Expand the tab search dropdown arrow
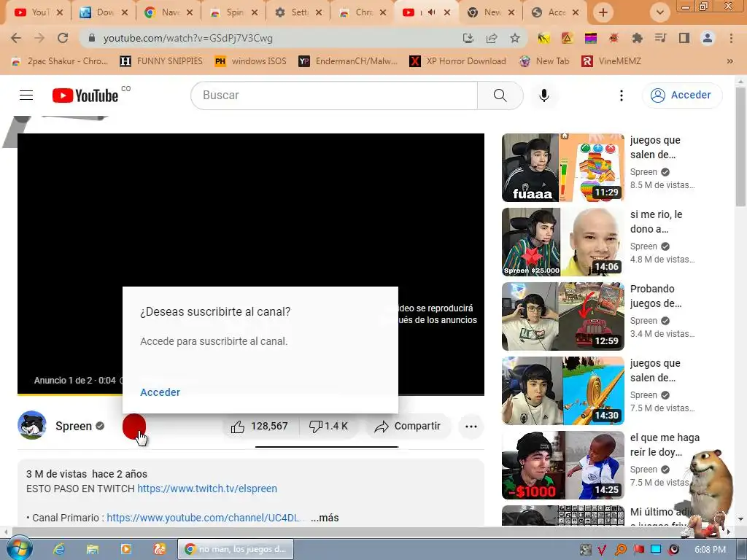The width and height of the screenshot is (747, 560). click(x=659, y=12)
